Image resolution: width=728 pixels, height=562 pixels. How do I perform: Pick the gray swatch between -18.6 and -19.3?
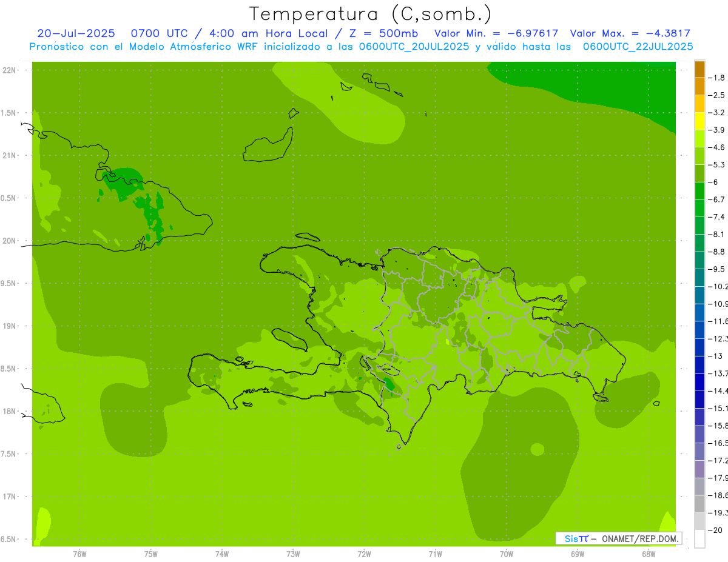point(699,504)
